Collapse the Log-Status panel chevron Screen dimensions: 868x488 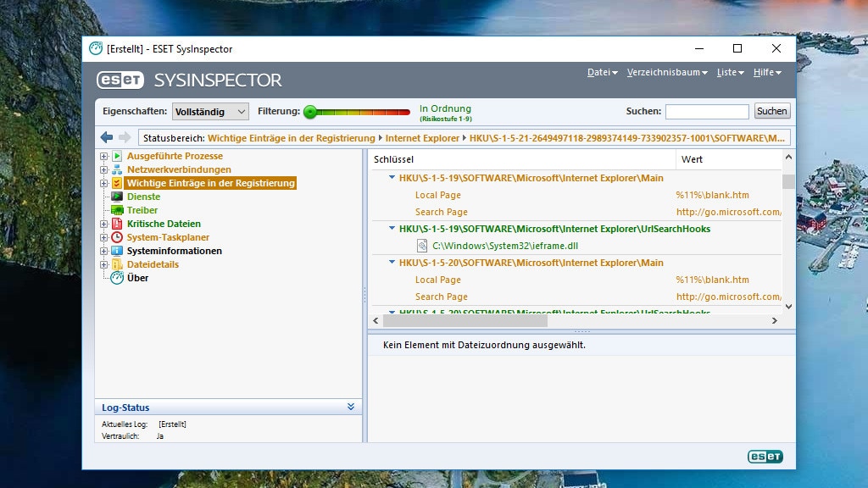[350, 407]
